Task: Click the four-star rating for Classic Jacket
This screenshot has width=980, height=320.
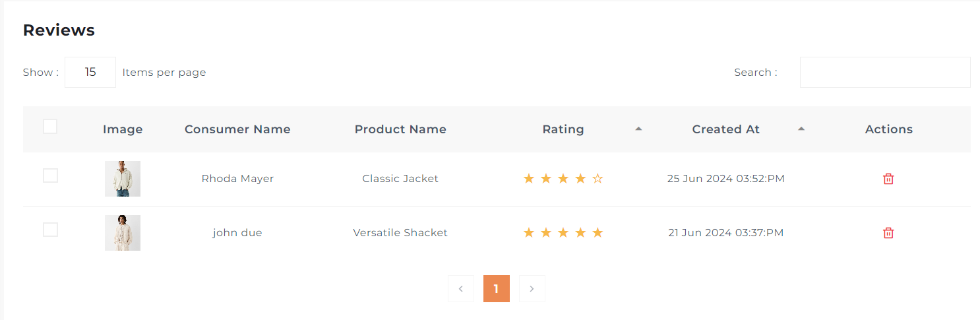Action: [x=563, y=179]
